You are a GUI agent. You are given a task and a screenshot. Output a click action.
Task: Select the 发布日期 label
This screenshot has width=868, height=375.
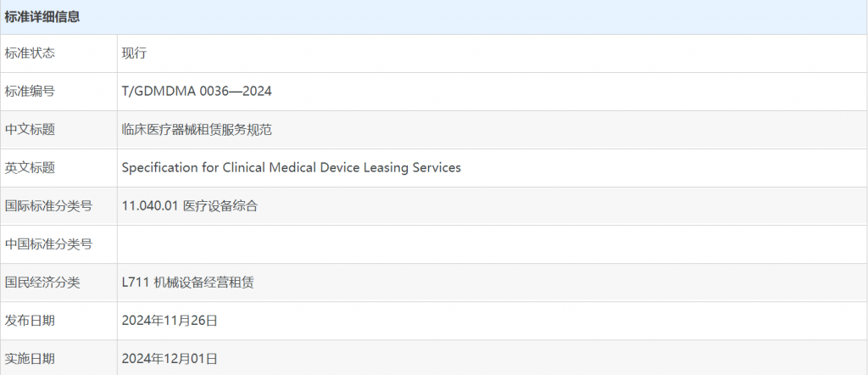(x=30, y=320)
